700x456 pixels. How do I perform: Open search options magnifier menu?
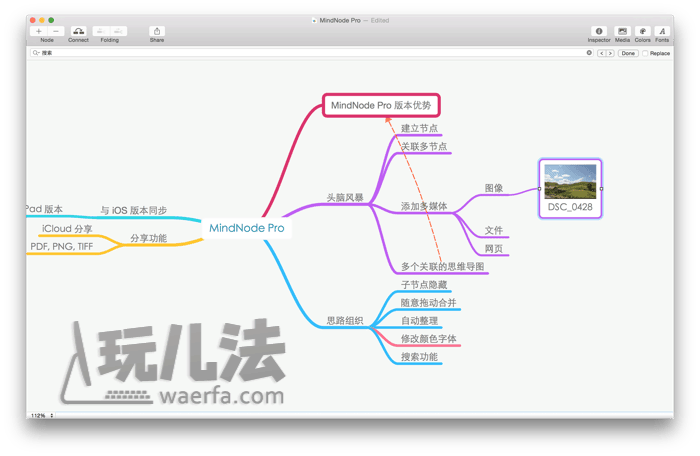36,53
